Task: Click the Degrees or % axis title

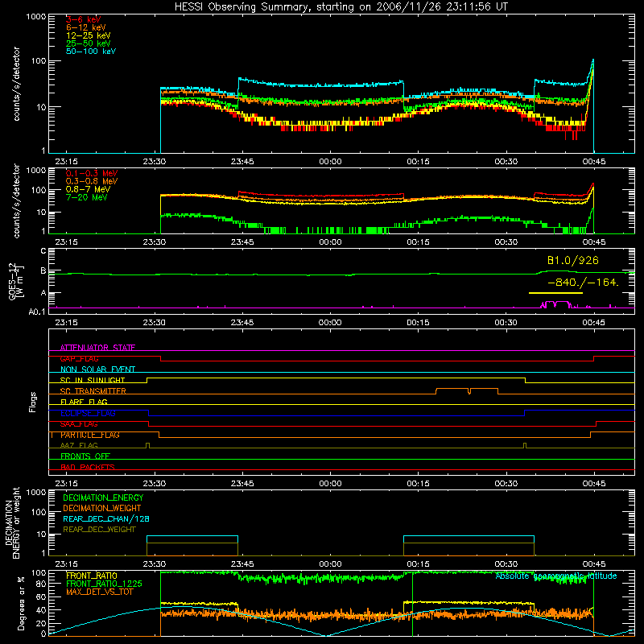Action: 21,603
